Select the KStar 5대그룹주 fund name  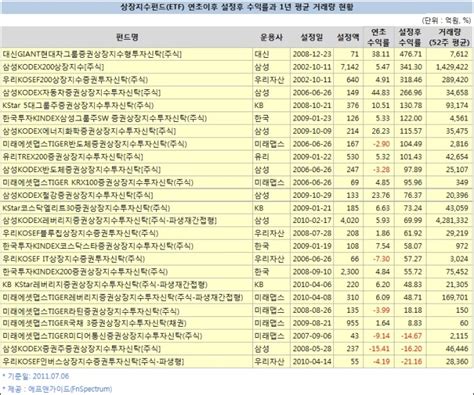[78, 105]
